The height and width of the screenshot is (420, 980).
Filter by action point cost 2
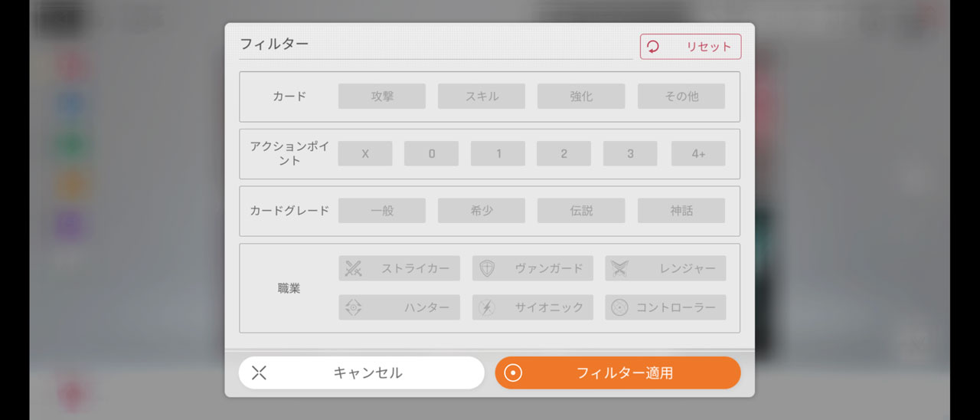(x=563, y=154)
